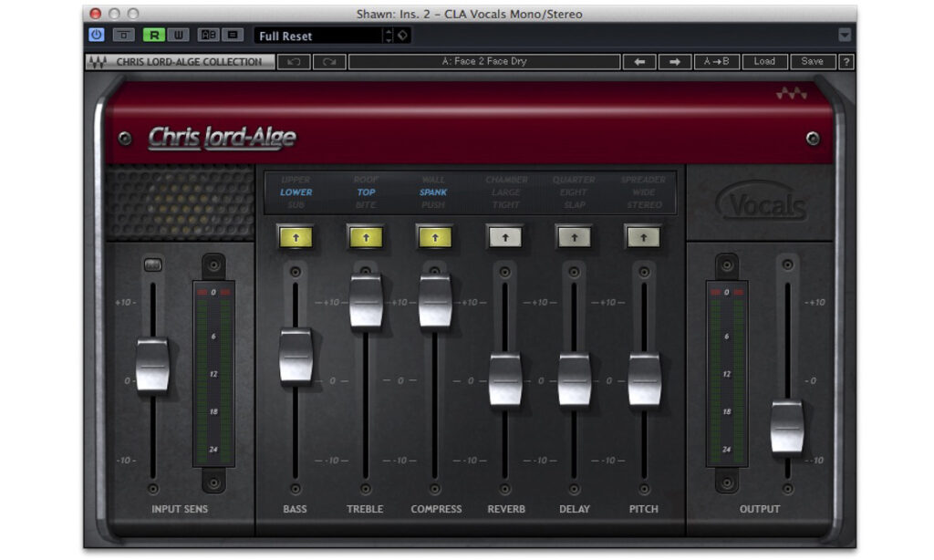Click the OUTPUT label

(x=760, y=509)
